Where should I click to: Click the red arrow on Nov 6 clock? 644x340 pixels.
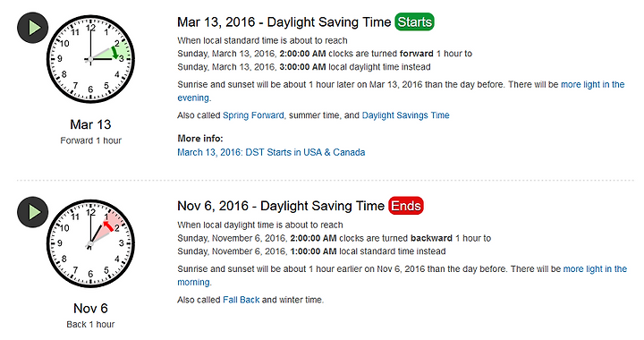coord(108,226)
